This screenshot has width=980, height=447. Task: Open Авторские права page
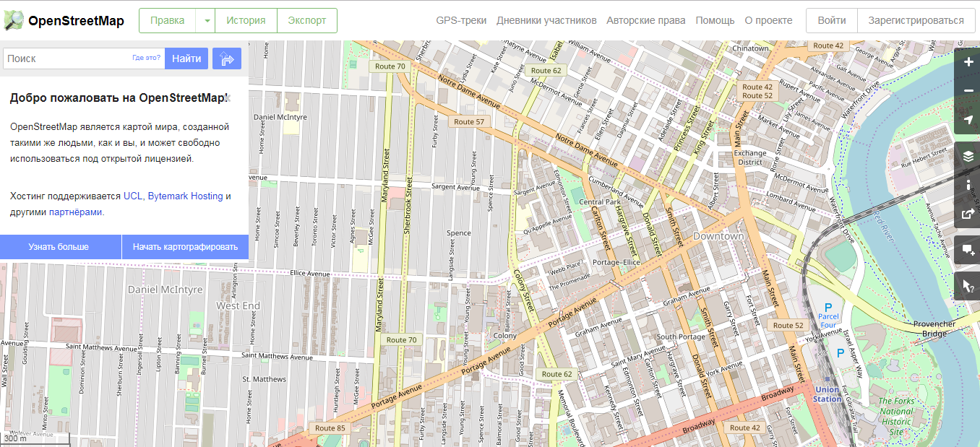646,20
